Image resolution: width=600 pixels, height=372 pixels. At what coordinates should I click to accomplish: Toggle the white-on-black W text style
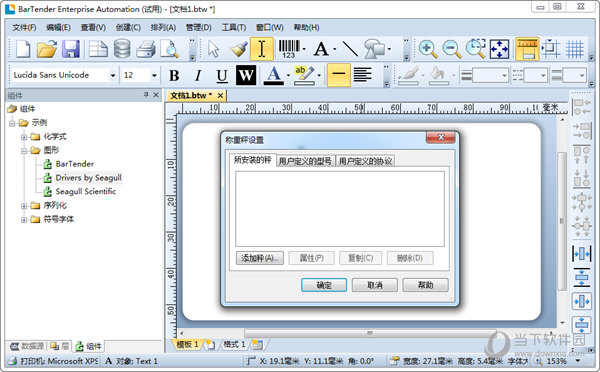pos(246,75)
